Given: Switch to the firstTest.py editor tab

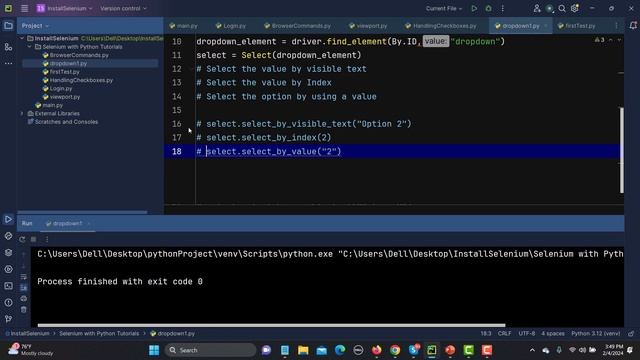Looking at the screenshot, I should click(576, 26).
